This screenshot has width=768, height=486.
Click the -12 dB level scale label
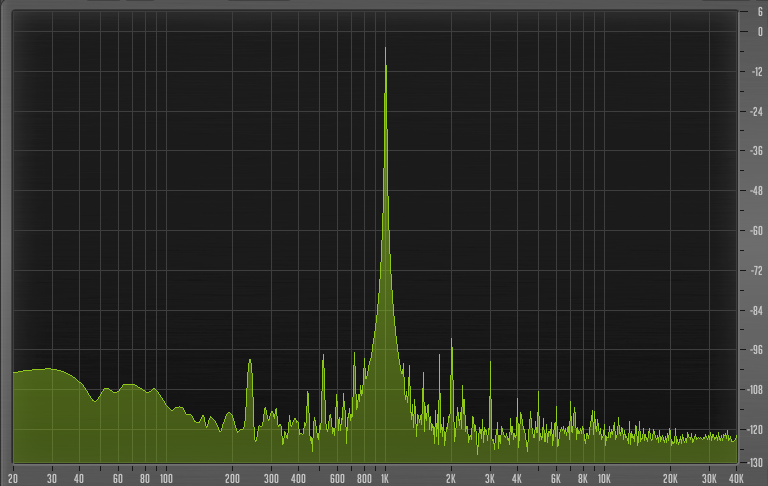757,72
